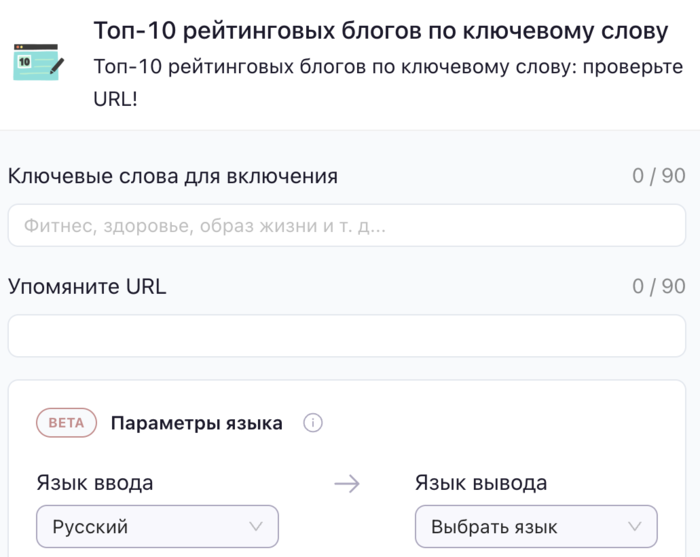Focus the keywords field with Фитнес placeholder
This screenshot has width=700, height=557.
[x=347, y=226]
